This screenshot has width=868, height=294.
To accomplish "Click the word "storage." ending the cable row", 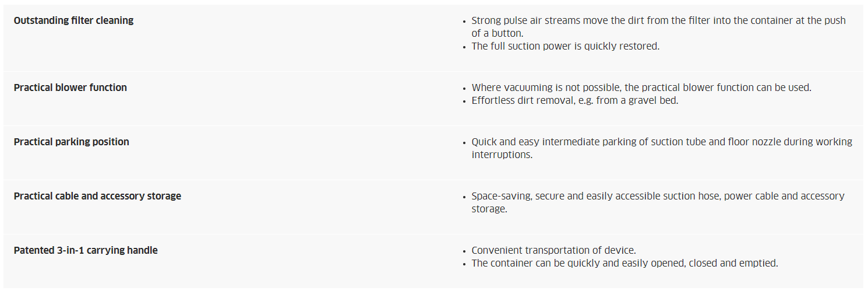I will click(489, 209).
